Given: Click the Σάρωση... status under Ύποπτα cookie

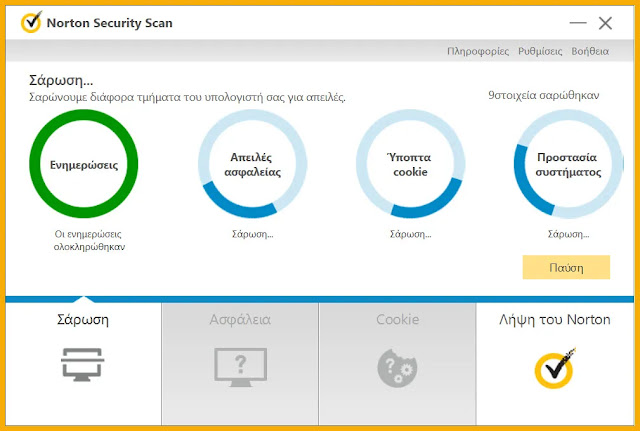Looking at the screenshot, I should coord(410,234).
